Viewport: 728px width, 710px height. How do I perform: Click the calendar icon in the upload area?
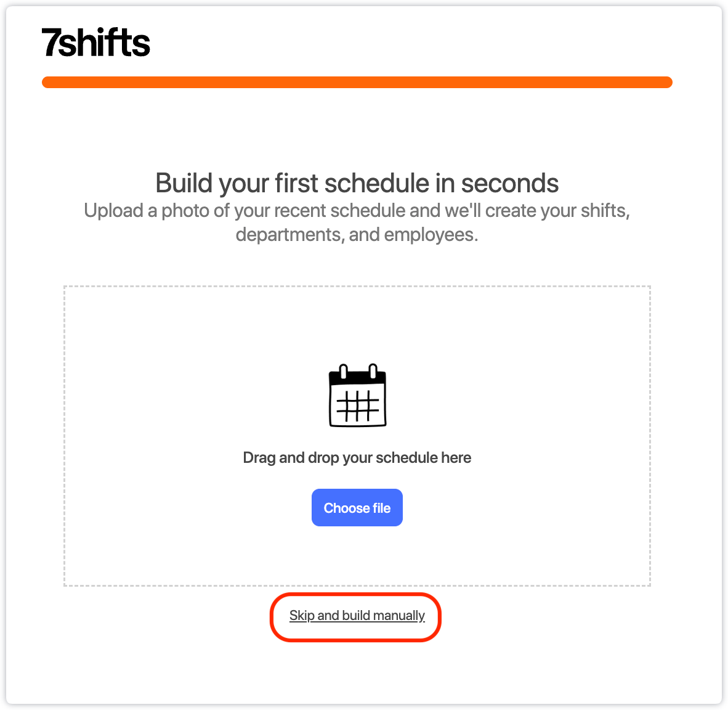[x=357, y=396]
